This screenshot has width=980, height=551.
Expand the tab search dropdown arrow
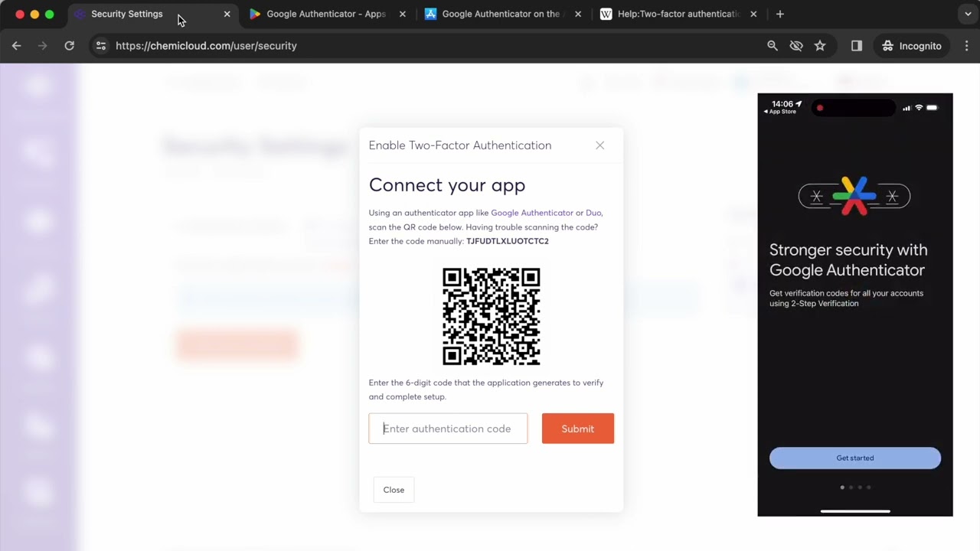coord(968,14)
